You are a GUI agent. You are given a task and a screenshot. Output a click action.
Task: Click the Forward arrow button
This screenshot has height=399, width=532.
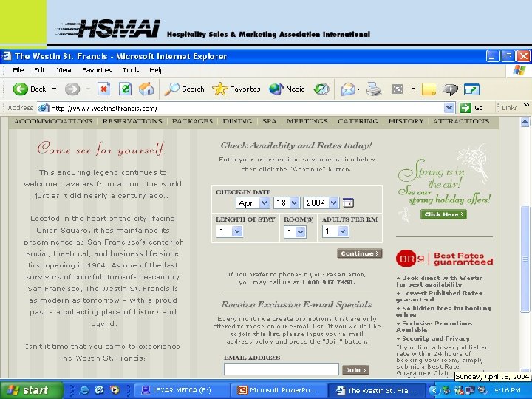point(72,89)
